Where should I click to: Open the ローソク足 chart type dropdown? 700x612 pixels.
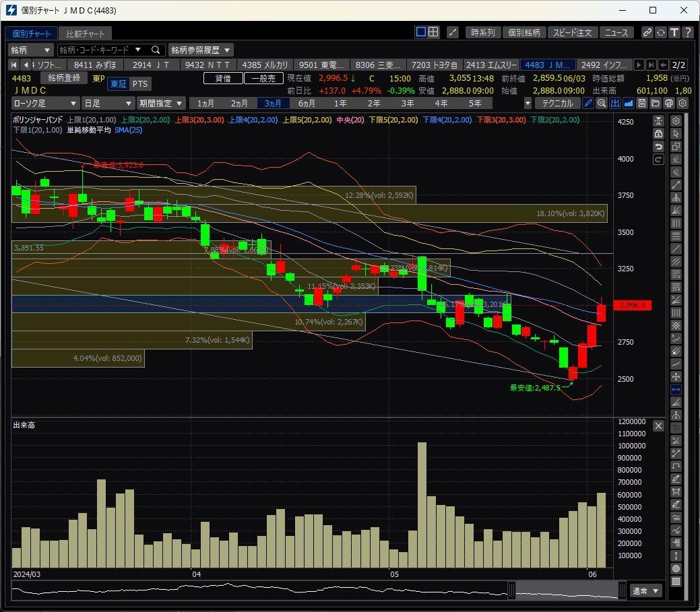tap(45, 103)
